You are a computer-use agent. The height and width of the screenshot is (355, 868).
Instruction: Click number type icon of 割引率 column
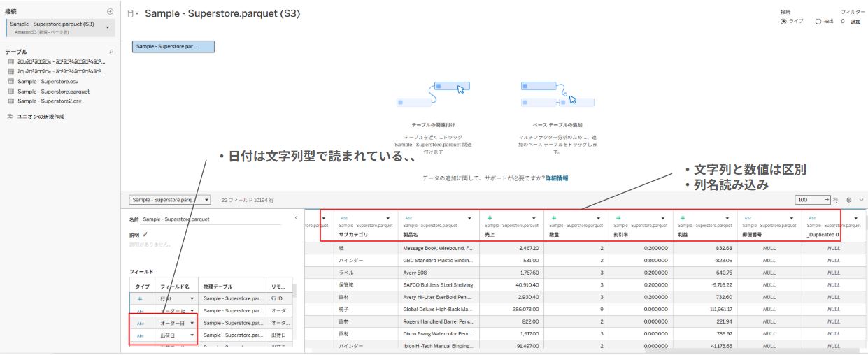click(618, 218)
